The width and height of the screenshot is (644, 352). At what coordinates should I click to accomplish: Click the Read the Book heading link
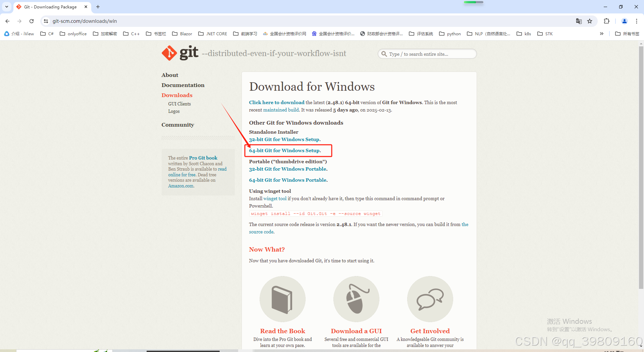[x=282, y=331]
